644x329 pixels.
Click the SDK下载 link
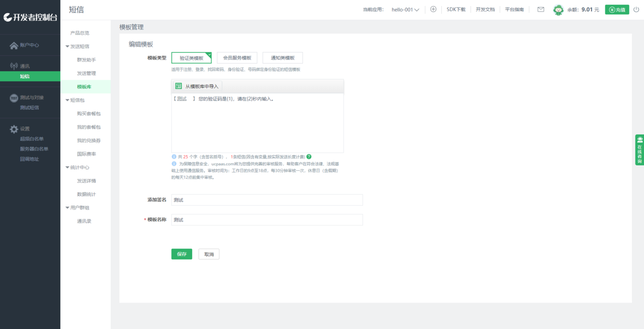(x=456, y=10)
